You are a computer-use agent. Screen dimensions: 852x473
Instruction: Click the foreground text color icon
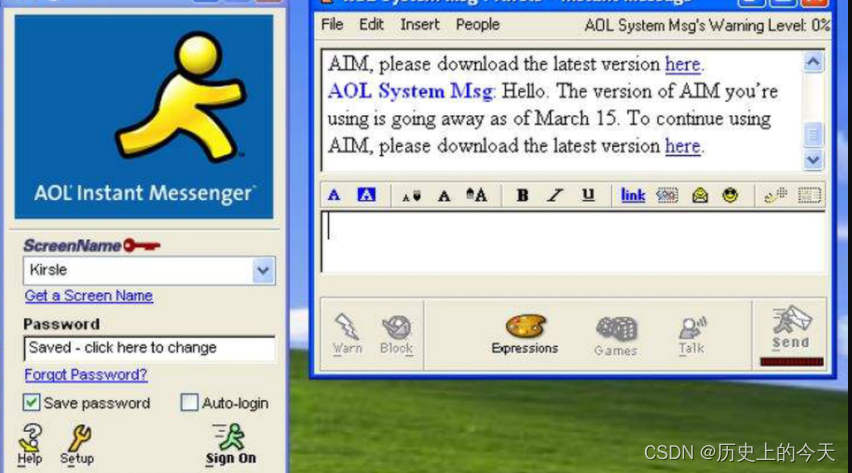334,195
